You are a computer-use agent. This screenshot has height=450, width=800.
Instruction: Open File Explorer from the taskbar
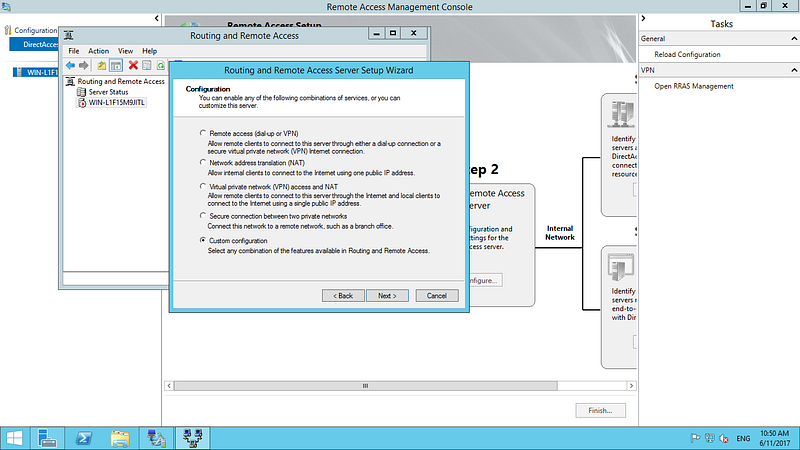(x=120, y=438)
